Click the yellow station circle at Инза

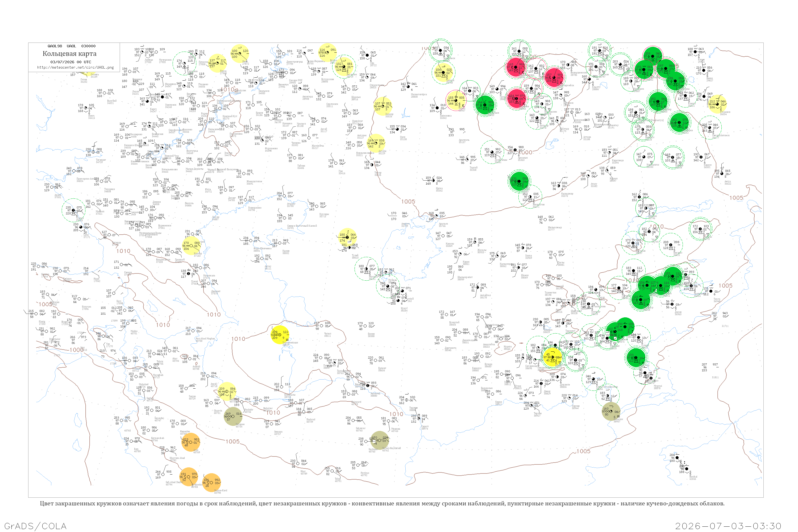[x=240, y=54]
